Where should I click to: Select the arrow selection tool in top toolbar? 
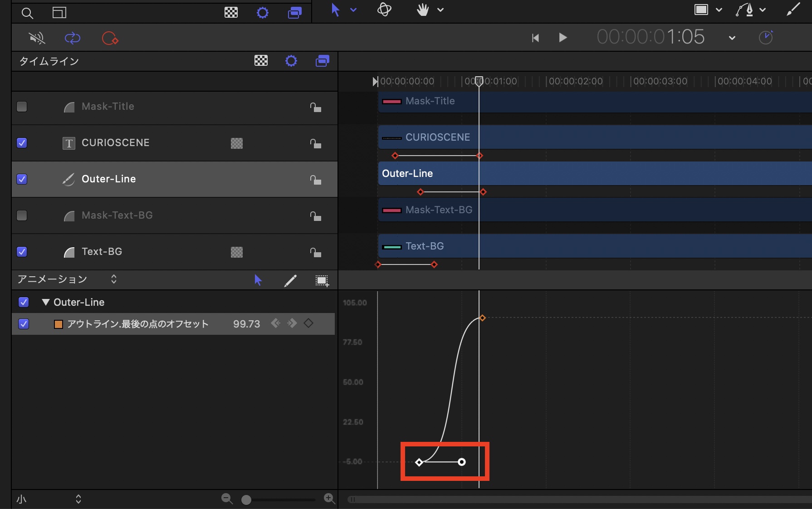pos(335,10)
